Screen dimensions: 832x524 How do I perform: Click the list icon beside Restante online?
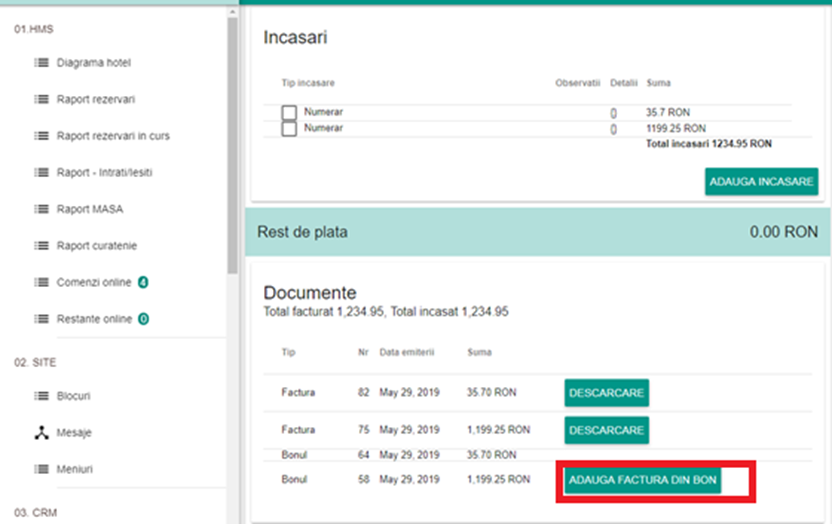[x=41, y=319]
